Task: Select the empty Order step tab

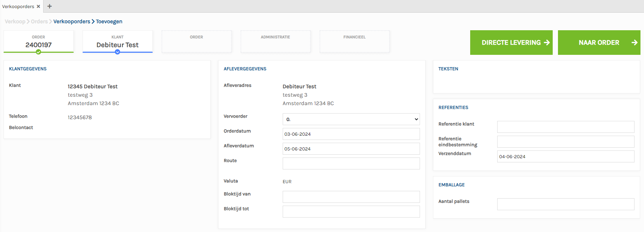Action: pyautogui.click(x=197, y=41)
